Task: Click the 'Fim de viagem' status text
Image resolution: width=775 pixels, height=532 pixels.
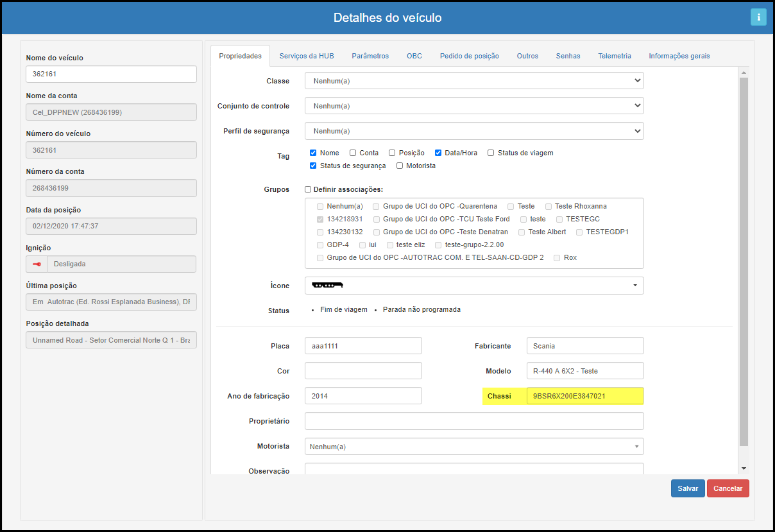Action: point(344,309)
